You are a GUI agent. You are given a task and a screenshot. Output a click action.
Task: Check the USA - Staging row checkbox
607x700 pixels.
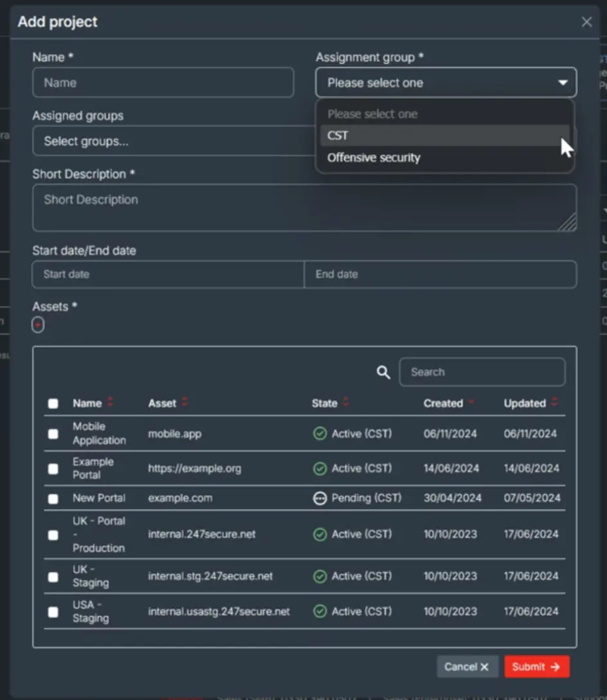point(53,612)
